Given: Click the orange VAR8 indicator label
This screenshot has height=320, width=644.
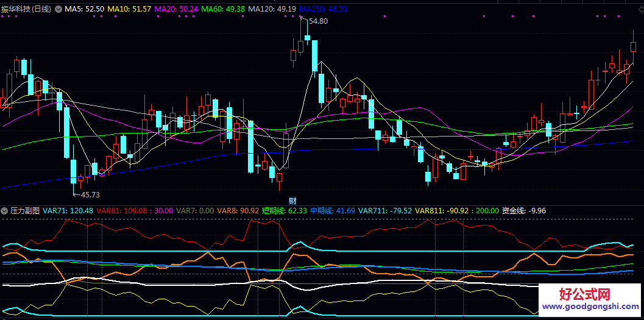Looking at the screenshot, I should tap(238, 210).
